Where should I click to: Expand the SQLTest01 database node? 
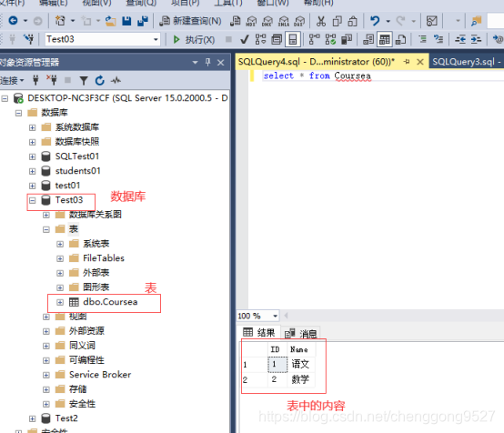(x=32, y=156)
